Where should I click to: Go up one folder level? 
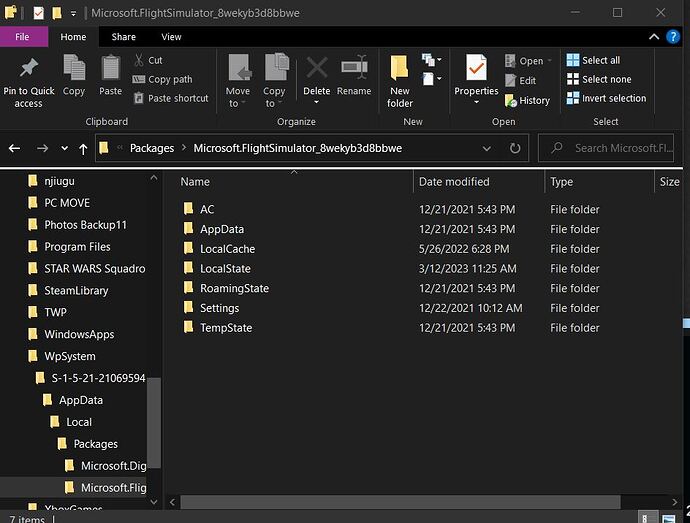(83, 149)
